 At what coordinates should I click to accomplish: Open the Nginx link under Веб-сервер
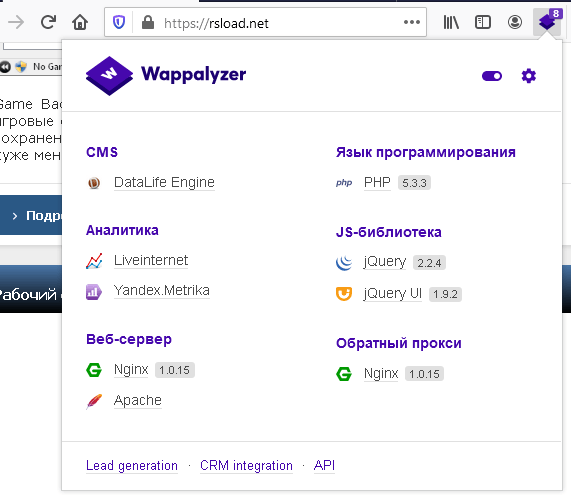tap(131, 370)
